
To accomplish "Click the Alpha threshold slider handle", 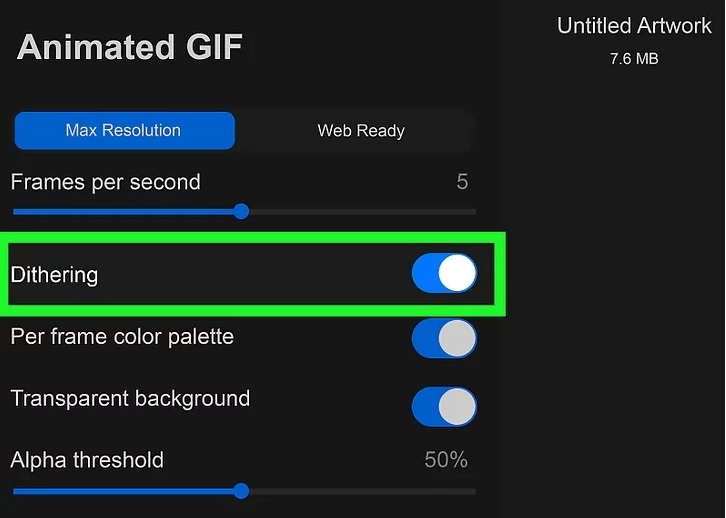I will (x=241, y=491).
